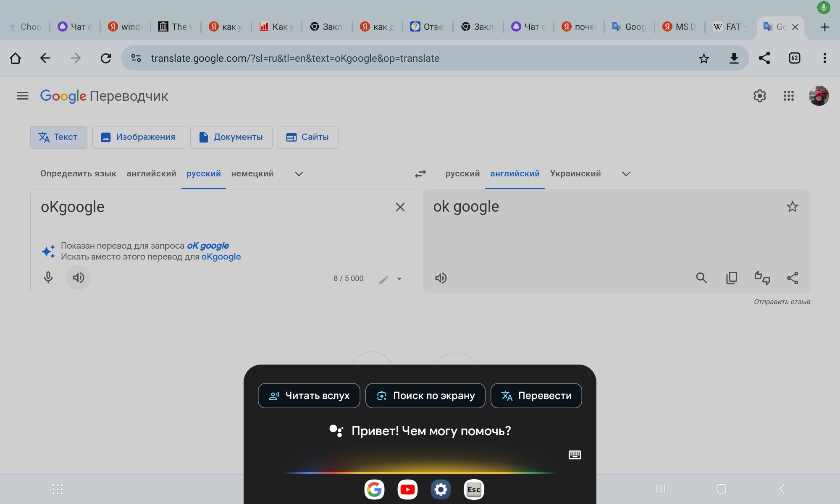Viewport: 840px width, 504px height.
Task: Expand more source languages
Action: pos(299,174)
